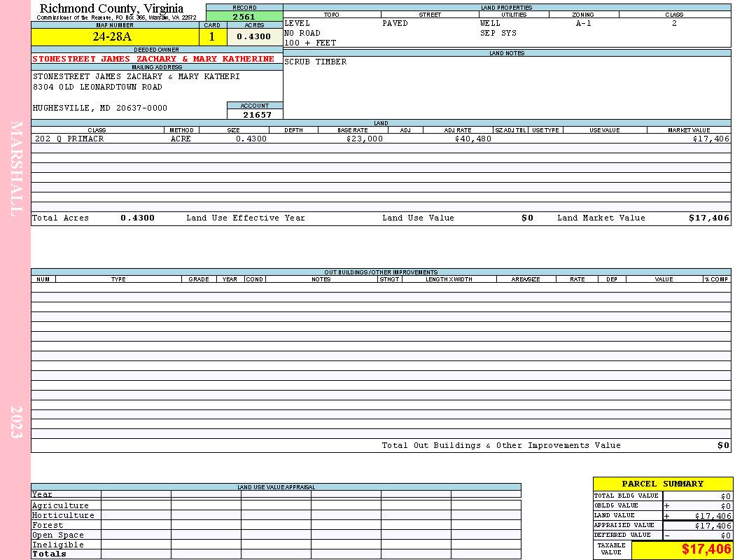Click Horticulture row label
The height and width of the screenshot is (560, 735).
(x=63, y=515)
